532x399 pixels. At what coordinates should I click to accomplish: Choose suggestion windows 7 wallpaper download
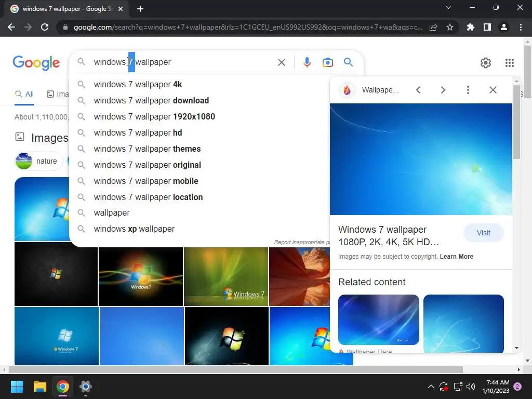pos(199,100)
